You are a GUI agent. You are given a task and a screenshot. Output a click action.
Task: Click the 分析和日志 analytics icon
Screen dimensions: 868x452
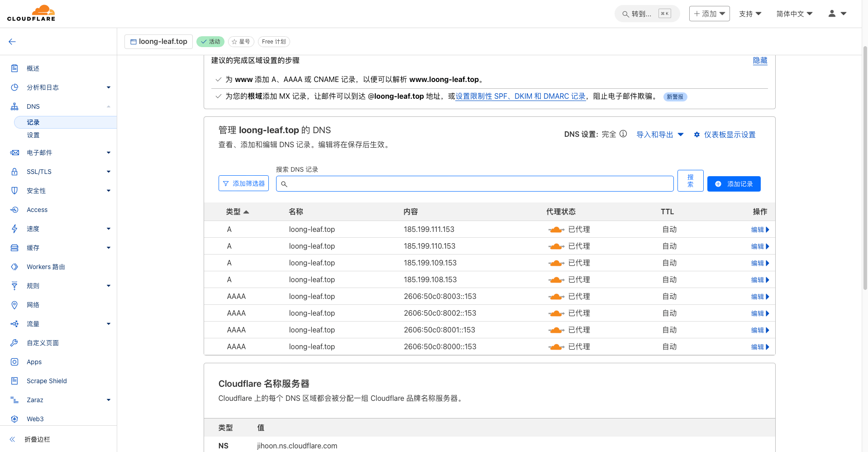pyautogui.click(x=14, y=87)
